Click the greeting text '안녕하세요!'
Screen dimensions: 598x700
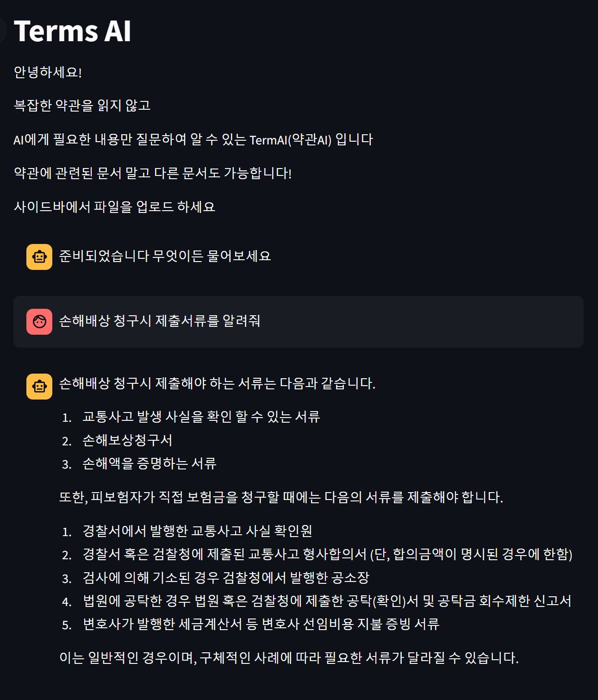[48, 72]
